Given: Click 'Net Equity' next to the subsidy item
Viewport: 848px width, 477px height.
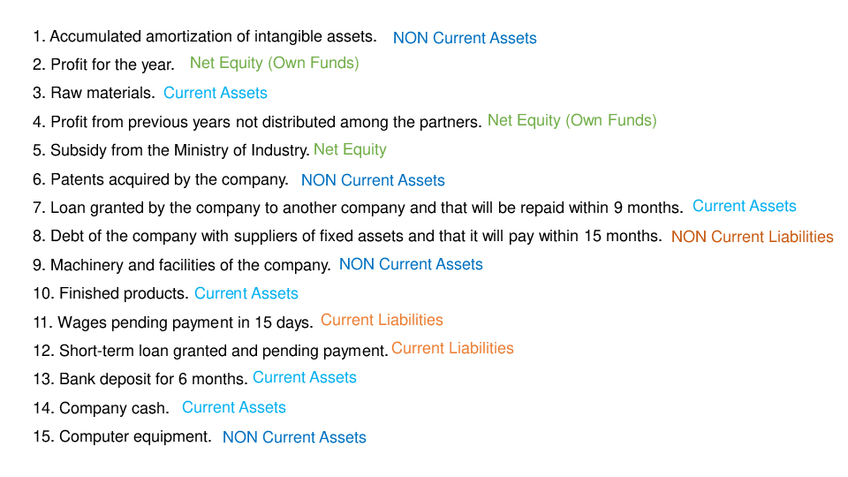Looking at the screenshot, I should click(x=349, y=150).
